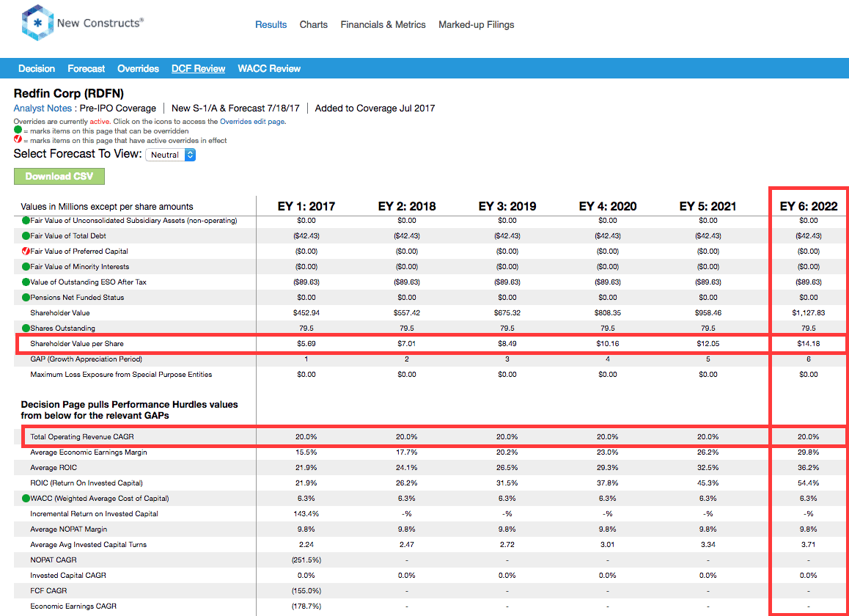The height and width of the screenshot is (616, 849).
Task: Click the 3.71 Invested Capital Turns cell
Action: 809,544
